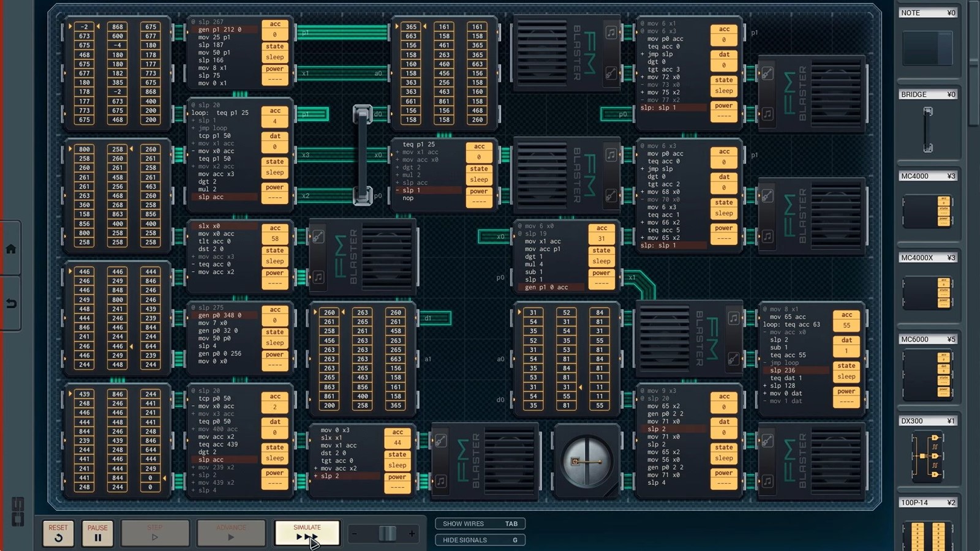
Task: Decrease simulation speed with the minus button
Action: (x=354, y=534)
